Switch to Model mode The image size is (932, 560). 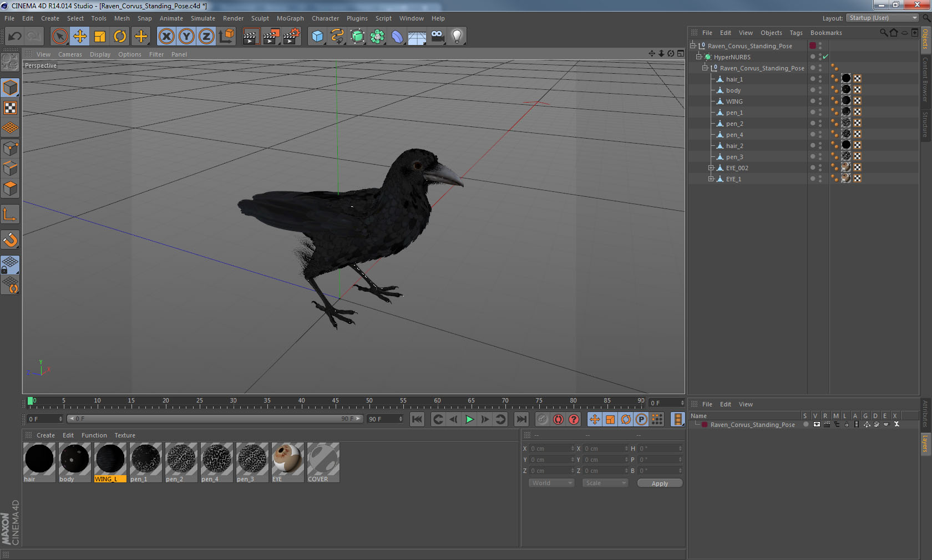tap(10, 88)
